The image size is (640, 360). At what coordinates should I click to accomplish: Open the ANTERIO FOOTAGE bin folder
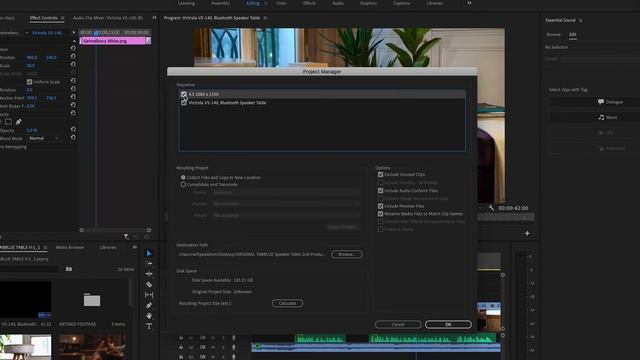[92, 300]
